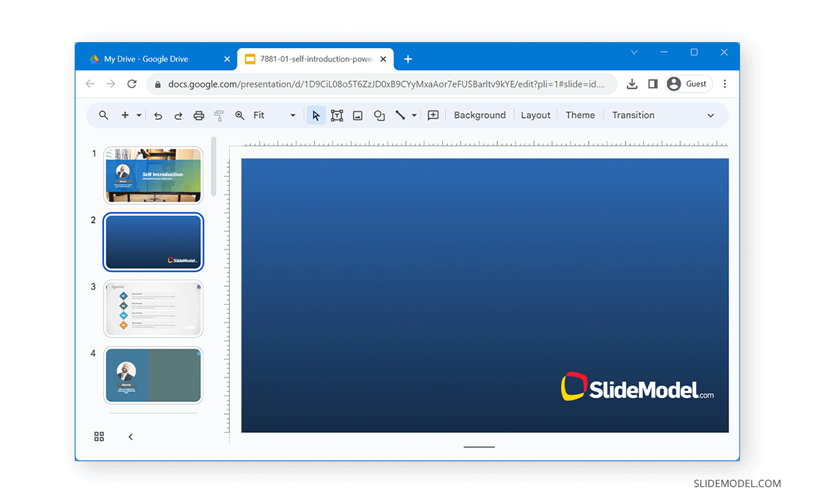Download the presentation from the address bar
This screenshot has height=504, width=814.
coord(632,83)
